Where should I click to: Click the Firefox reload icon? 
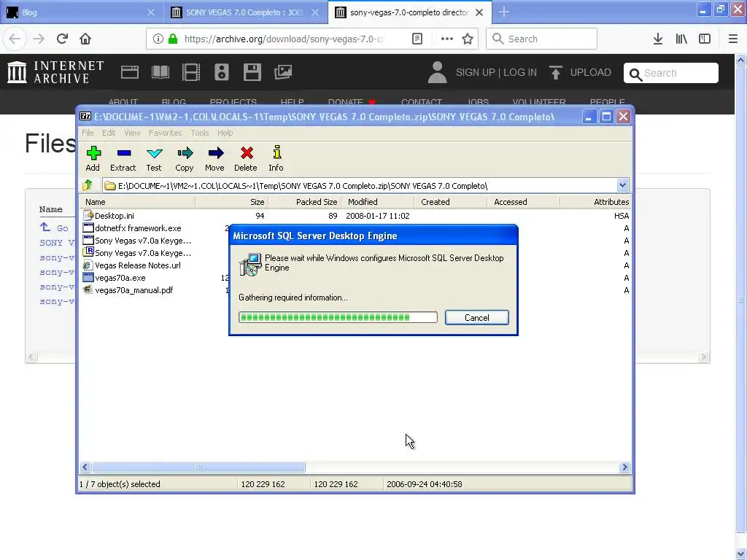click(x=62, y=39)
